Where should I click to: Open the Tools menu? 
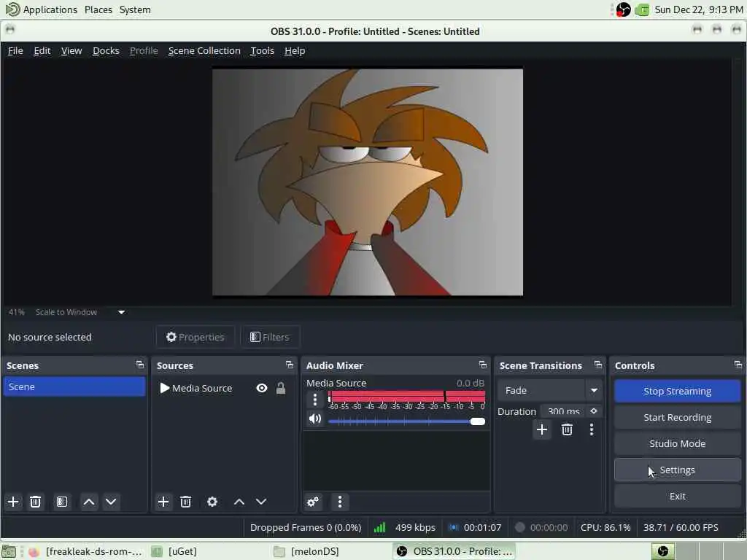tap(262, 50)
